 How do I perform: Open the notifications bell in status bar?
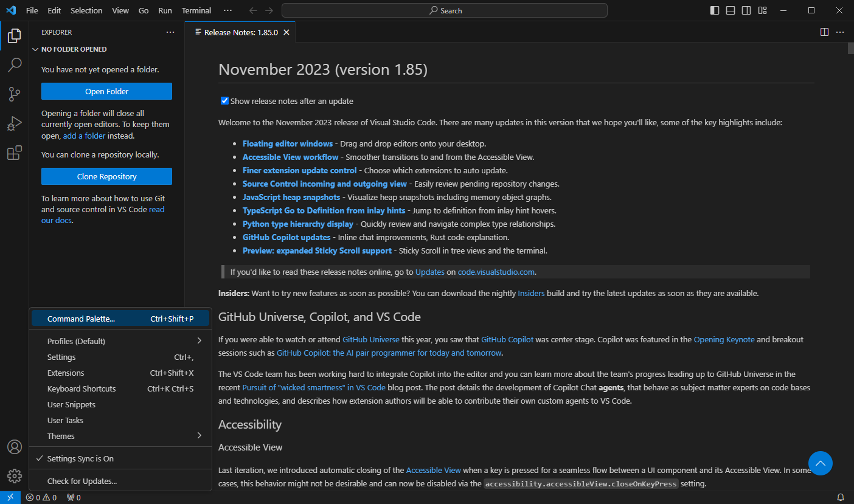click(841, 497)
